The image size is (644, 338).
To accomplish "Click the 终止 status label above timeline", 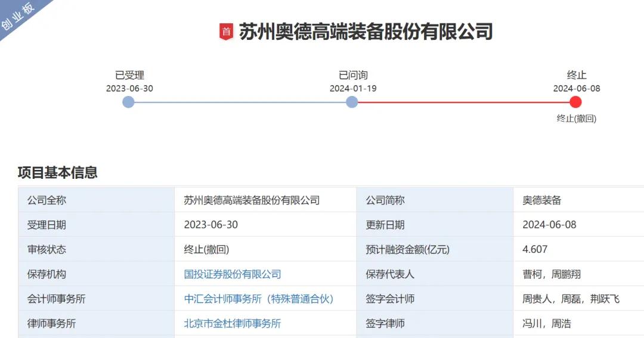I will (x=577, y=75).
